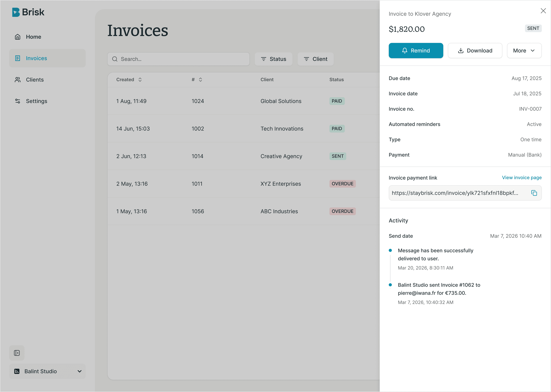Copy the invoice payment link
This screenshot has height=392, width=551.
[534, 193]
